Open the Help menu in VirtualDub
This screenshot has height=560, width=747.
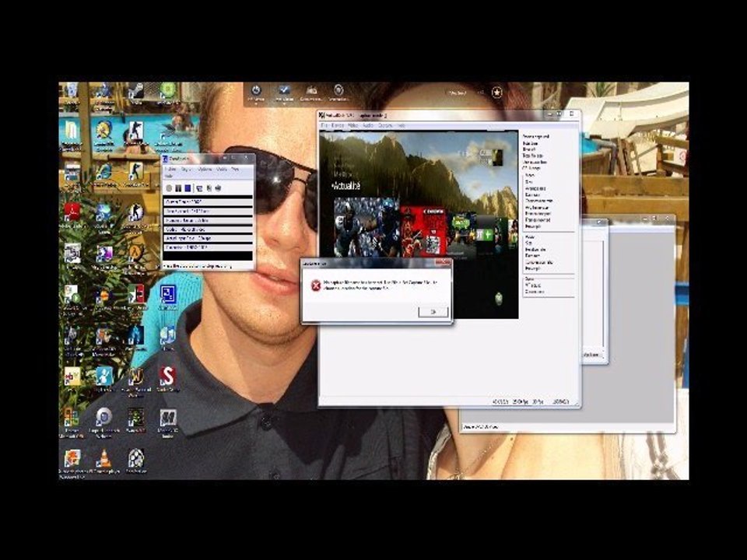(x=402, y=126)
